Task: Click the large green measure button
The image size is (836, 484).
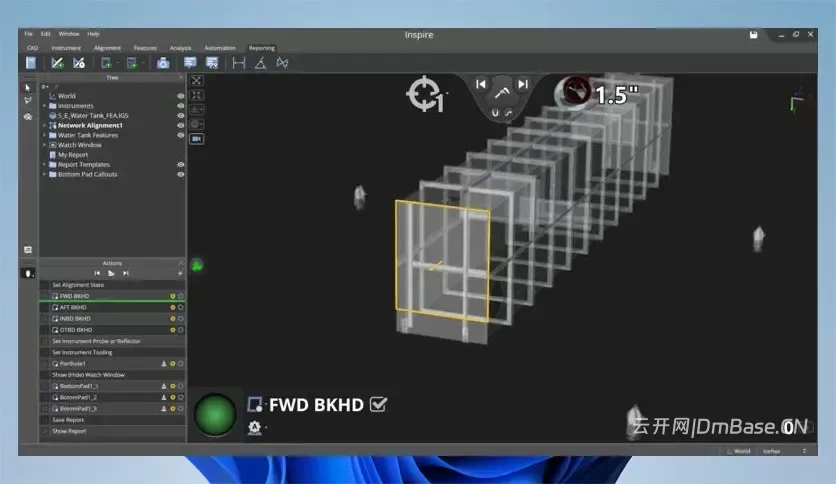Action: [x=215, y=414]
